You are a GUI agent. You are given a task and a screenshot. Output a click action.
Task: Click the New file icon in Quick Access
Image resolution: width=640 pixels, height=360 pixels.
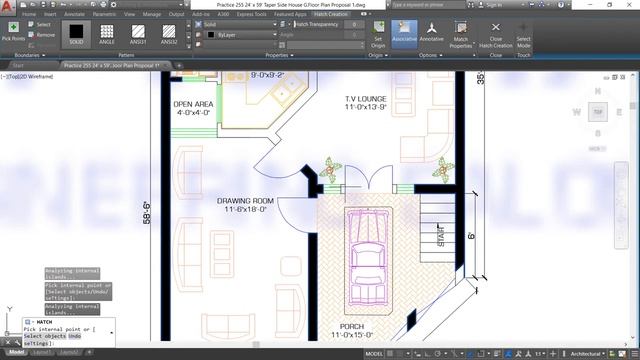[24, 4]
